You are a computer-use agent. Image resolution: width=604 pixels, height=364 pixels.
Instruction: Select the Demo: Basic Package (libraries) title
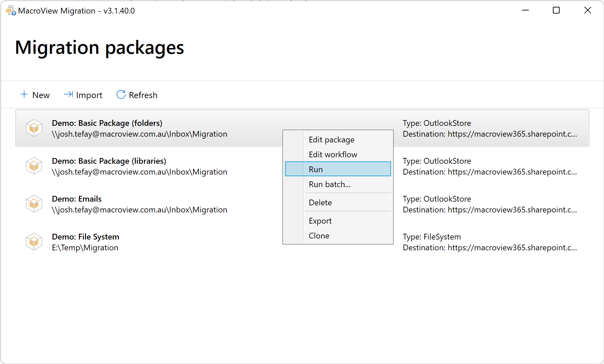(109, 161)
